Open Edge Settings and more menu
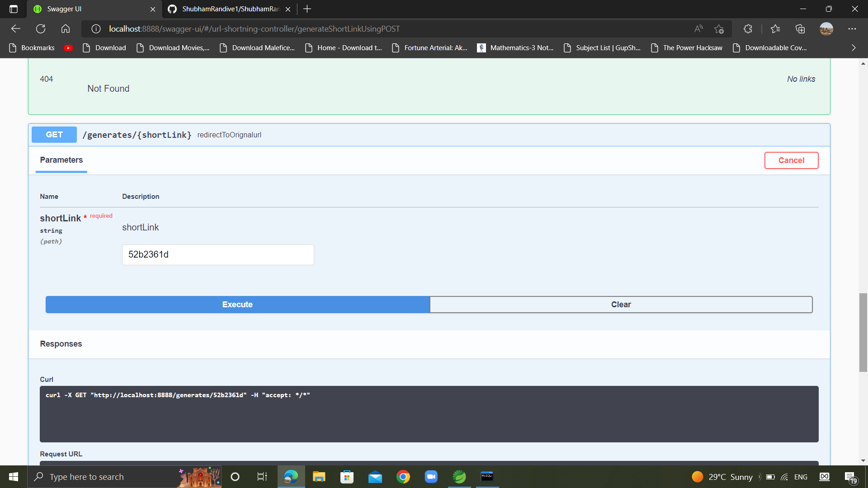 (852, 28)
